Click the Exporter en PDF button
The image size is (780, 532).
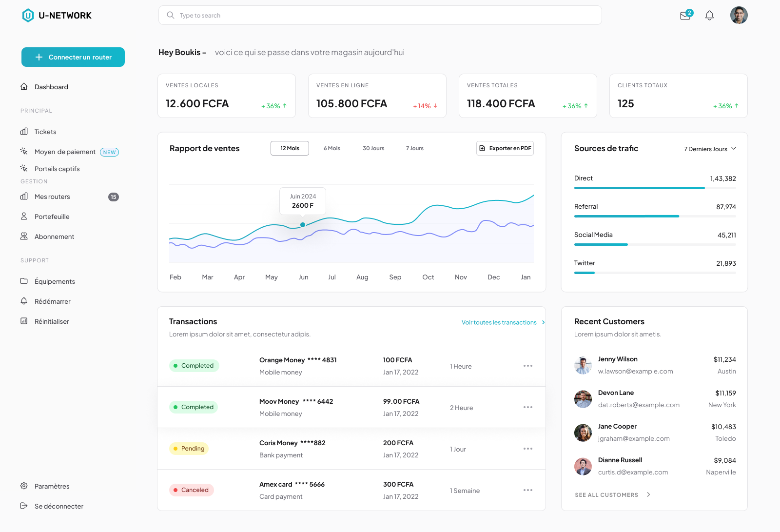point(505,148)
